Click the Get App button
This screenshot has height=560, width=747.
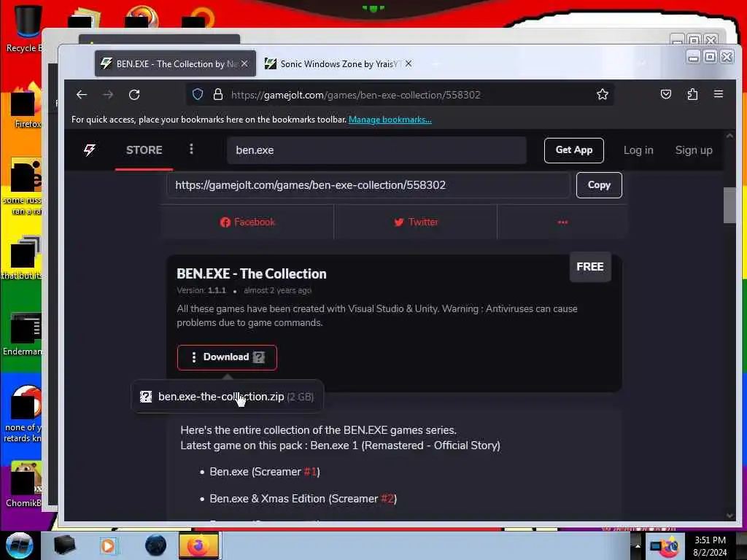(573, 150)
